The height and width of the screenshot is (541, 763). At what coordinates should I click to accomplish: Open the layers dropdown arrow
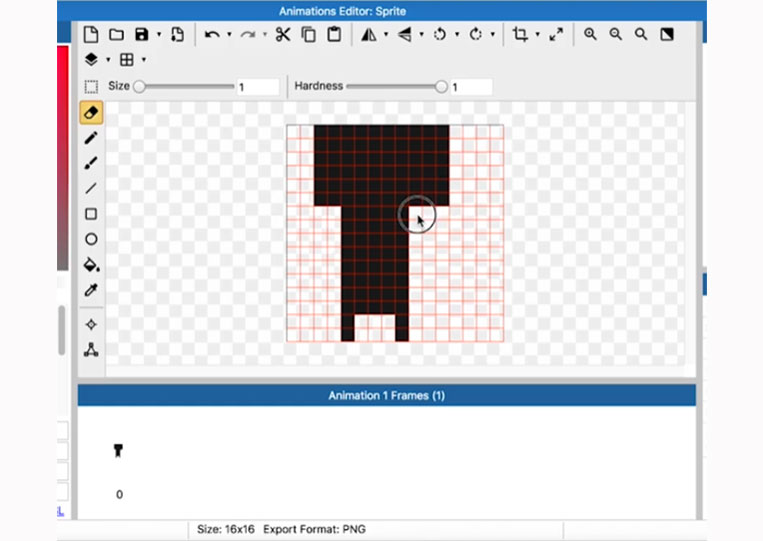tap(108, 60)
